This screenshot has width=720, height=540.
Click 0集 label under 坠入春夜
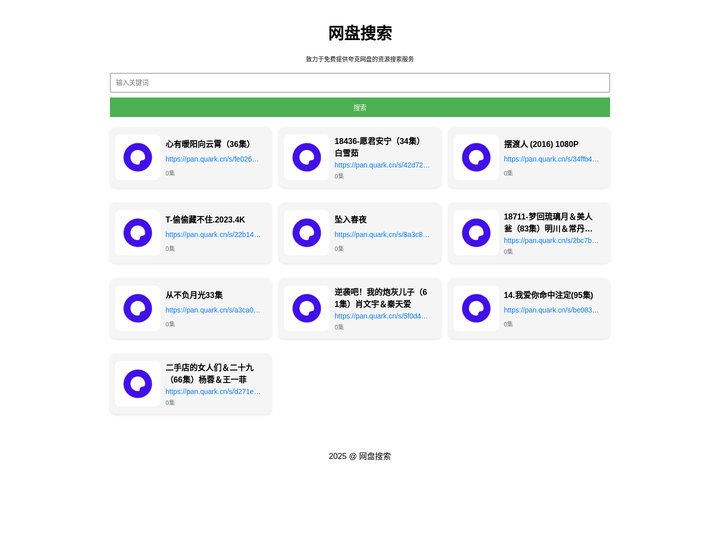pyautogui.click(x=339, y=248)
